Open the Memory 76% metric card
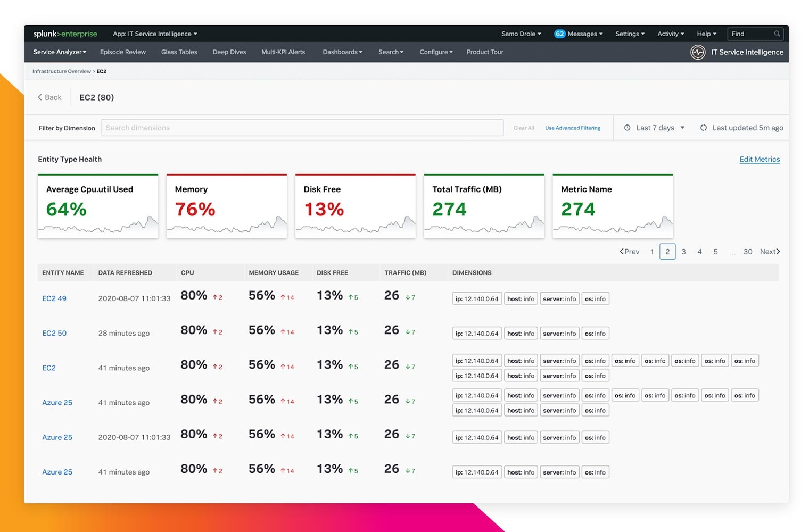The height and width of the screenshot is (532, 809). click(227, 206)
